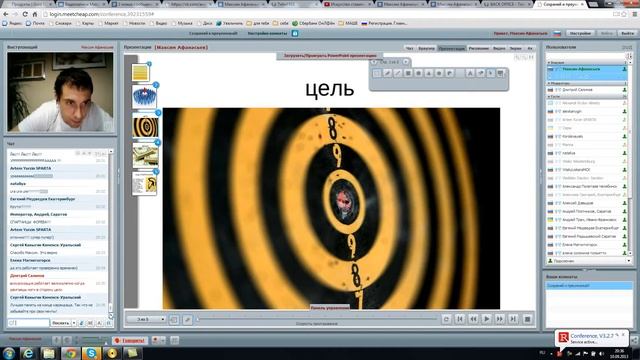Rewind to the previous slide

473,319
